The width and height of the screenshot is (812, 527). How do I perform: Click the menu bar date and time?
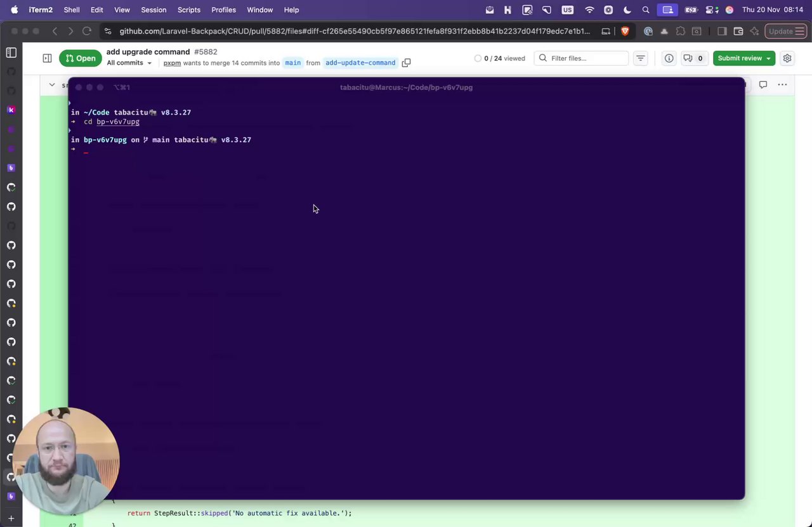pos(773,10)
